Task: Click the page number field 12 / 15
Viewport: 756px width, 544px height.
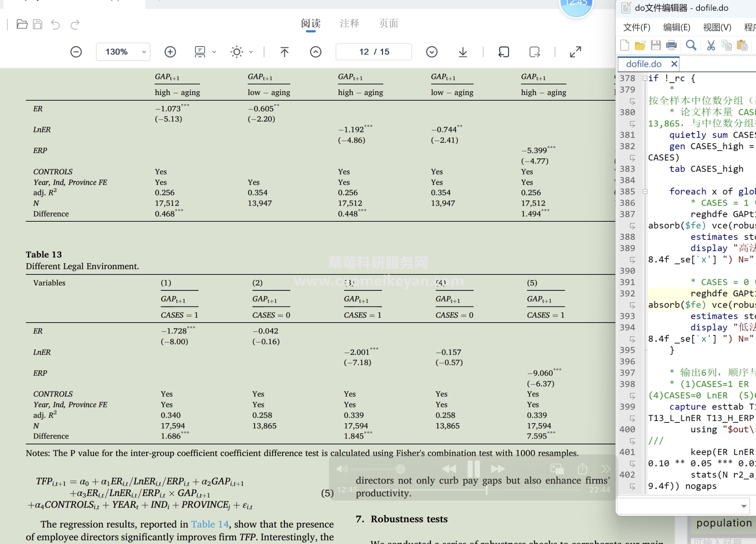Action: [374, 52]
